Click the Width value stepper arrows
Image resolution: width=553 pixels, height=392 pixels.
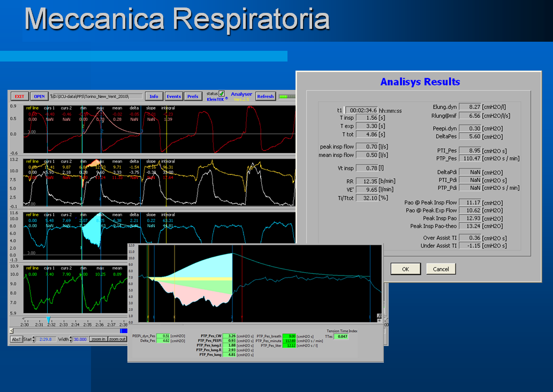pos(72,339)
